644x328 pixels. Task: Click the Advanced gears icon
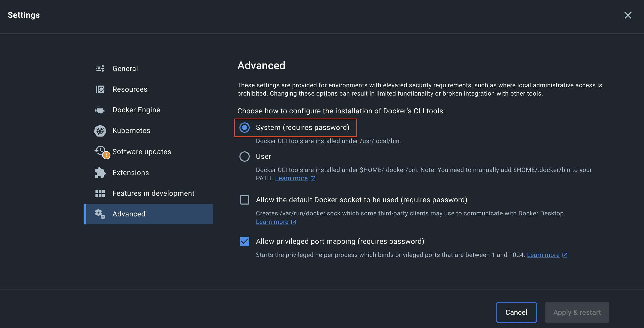point(100,214)
